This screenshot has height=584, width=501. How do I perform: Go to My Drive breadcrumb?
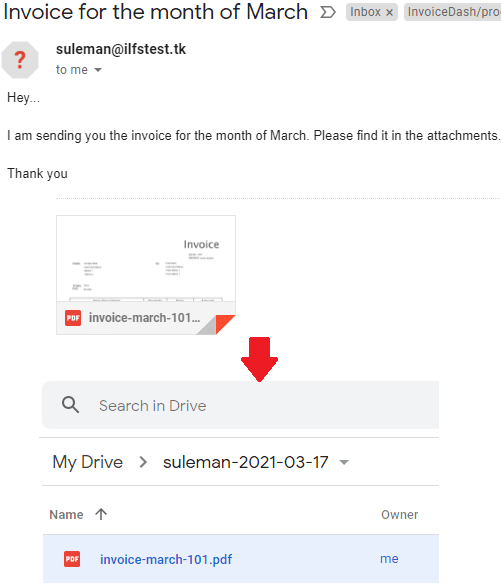tap(88, 462)
